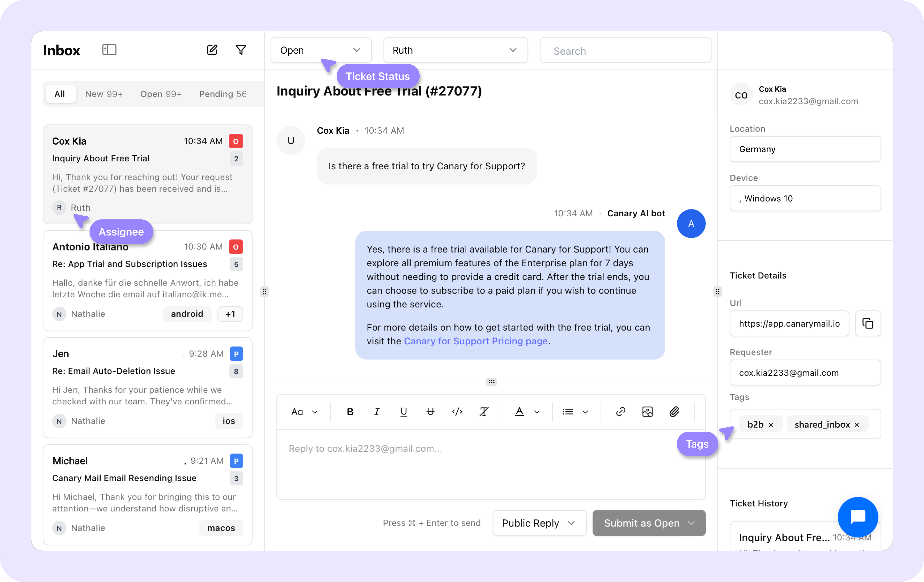Click the Italic formatting icon

coord(377,412)
